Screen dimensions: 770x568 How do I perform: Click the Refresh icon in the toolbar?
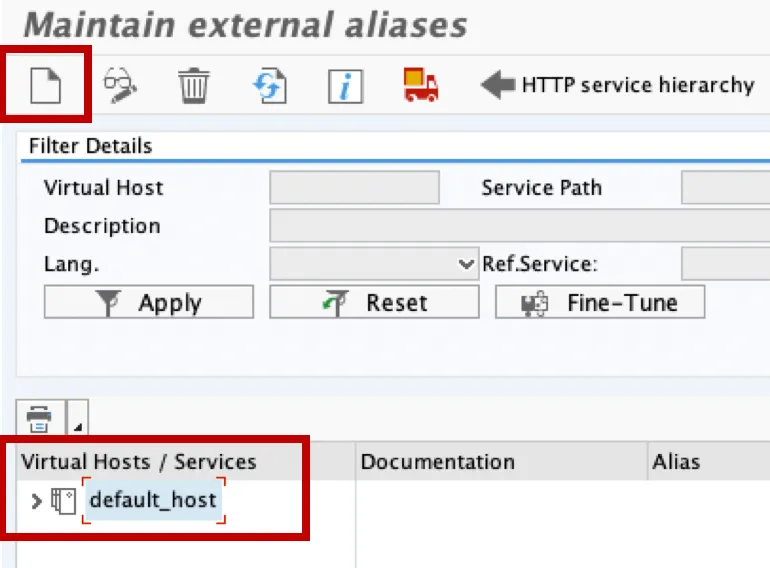coord(269,85)
